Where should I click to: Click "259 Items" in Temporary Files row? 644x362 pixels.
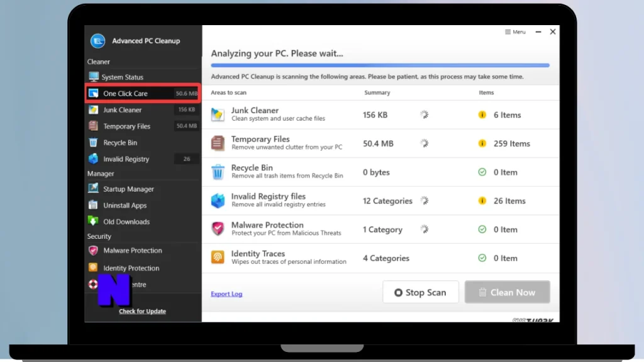pyautogui.click(x=512, y=144)
